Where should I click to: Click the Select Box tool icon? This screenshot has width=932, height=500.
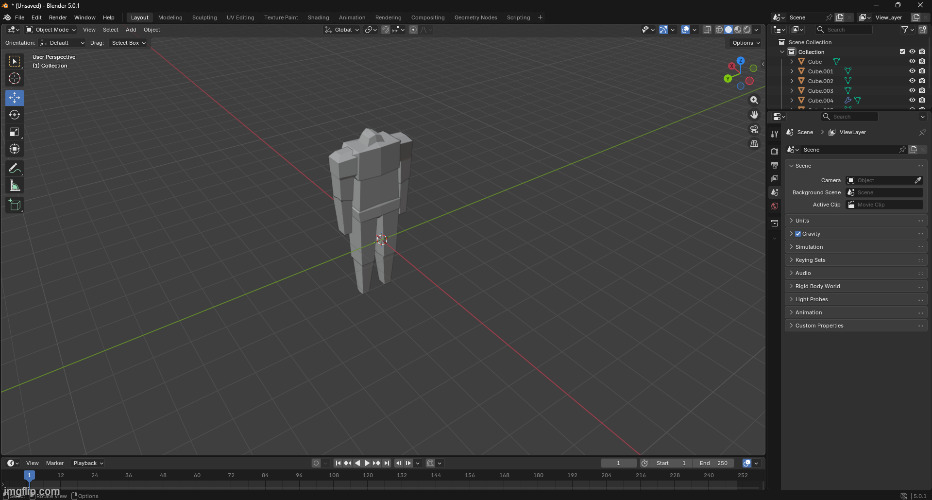[x=14, y=62]
